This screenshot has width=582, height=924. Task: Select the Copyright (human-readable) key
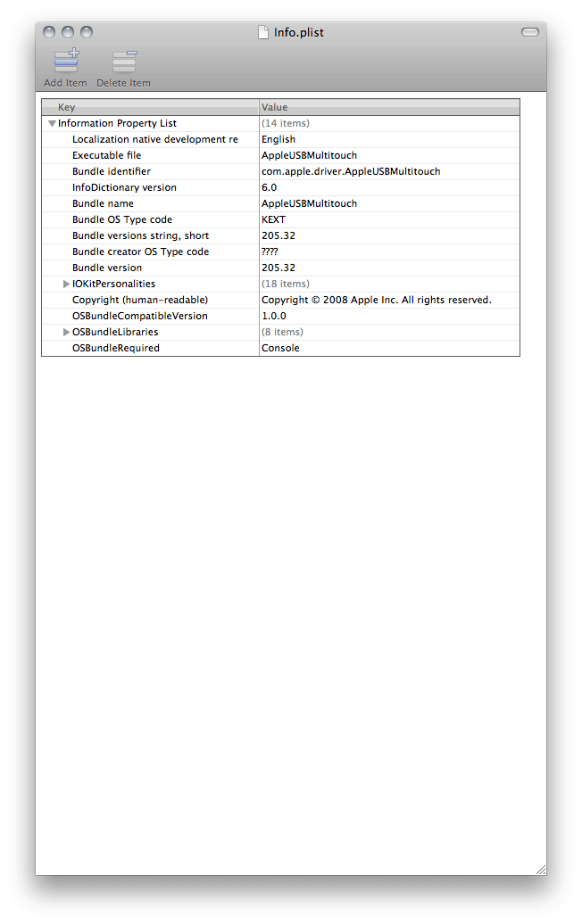tap(140, 300)
